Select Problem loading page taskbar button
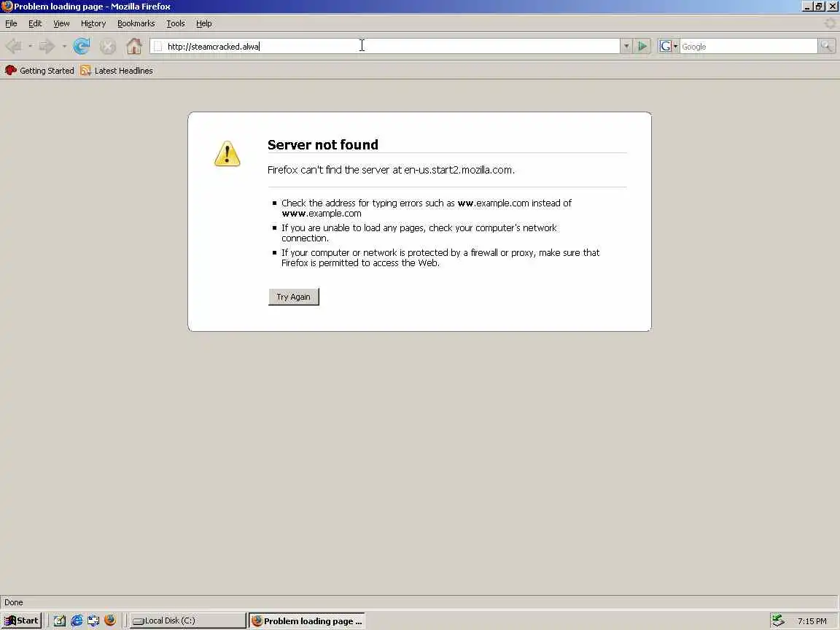This screenshot has width=840, height=630. 307,621
